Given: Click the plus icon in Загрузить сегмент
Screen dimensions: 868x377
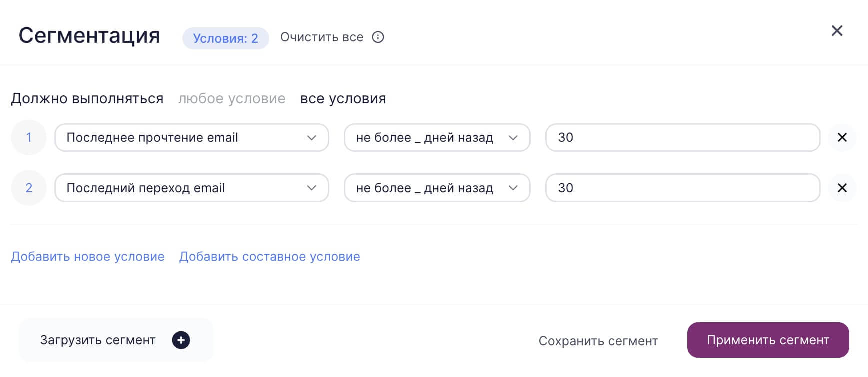Looking at the screenshot, I should point(181,340).
